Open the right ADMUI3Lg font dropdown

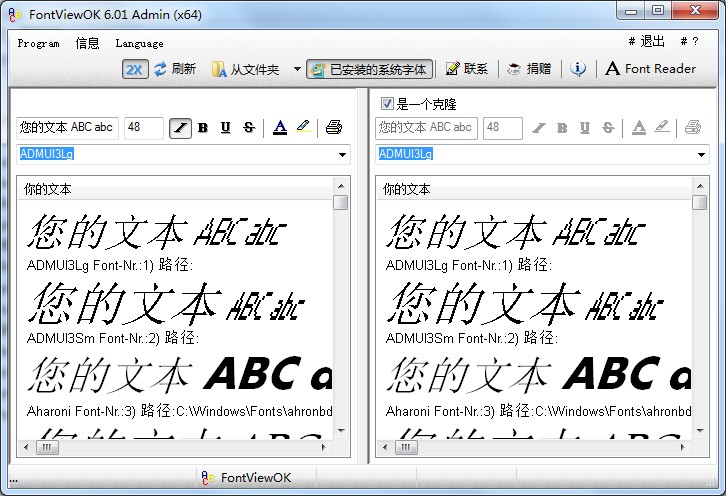click(x=701, y=155)
